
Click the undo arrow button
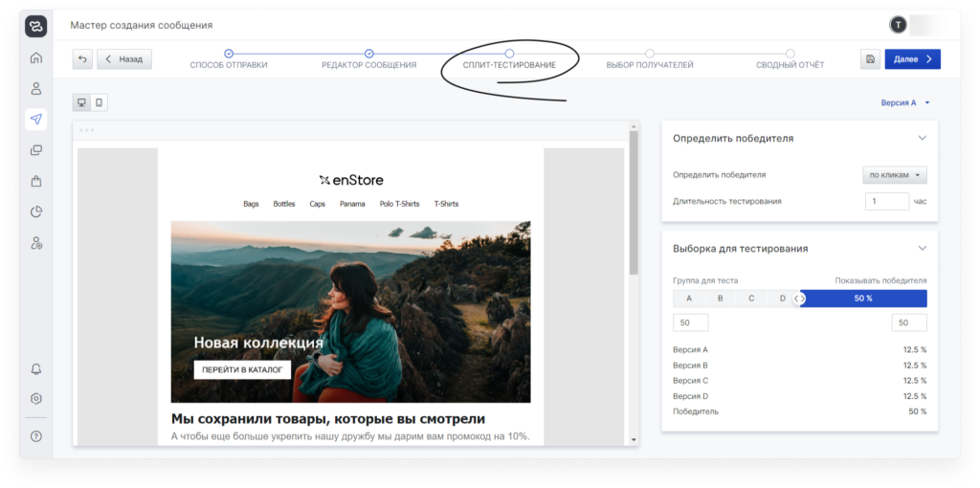pos(82,59)
